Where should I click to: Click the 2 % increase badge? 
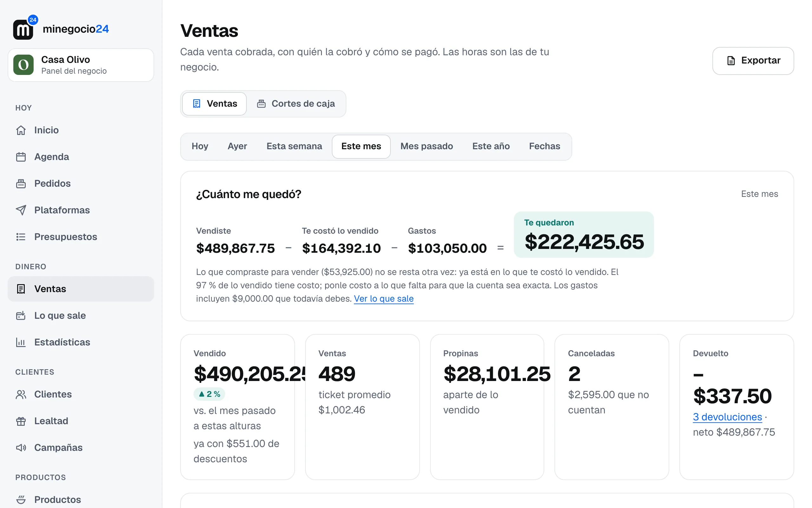tap(209, 394)
